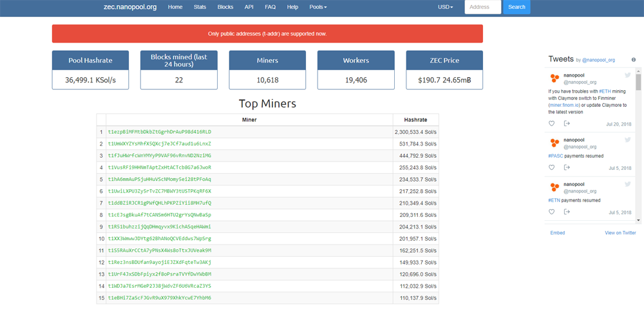Click the Twitter widget info icon

pos(634,60)
